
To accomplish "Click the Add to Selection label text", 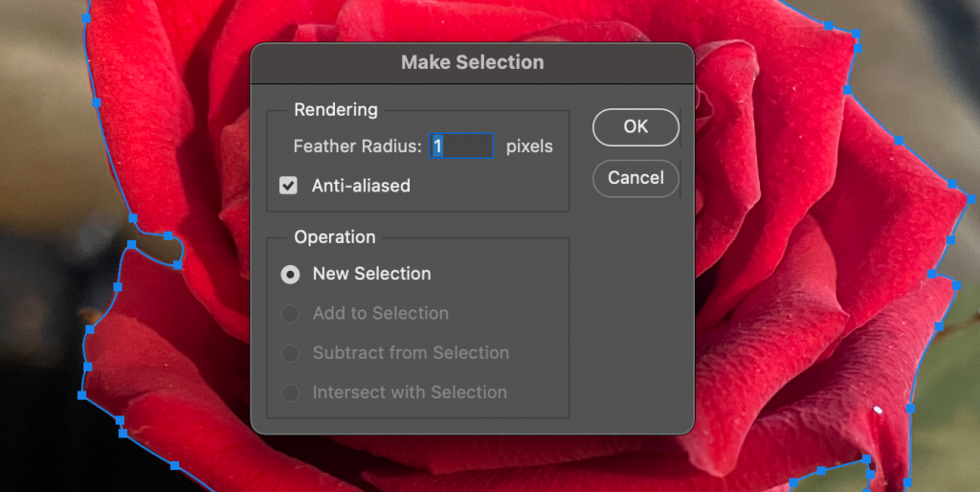I will (x=381, y=313).
